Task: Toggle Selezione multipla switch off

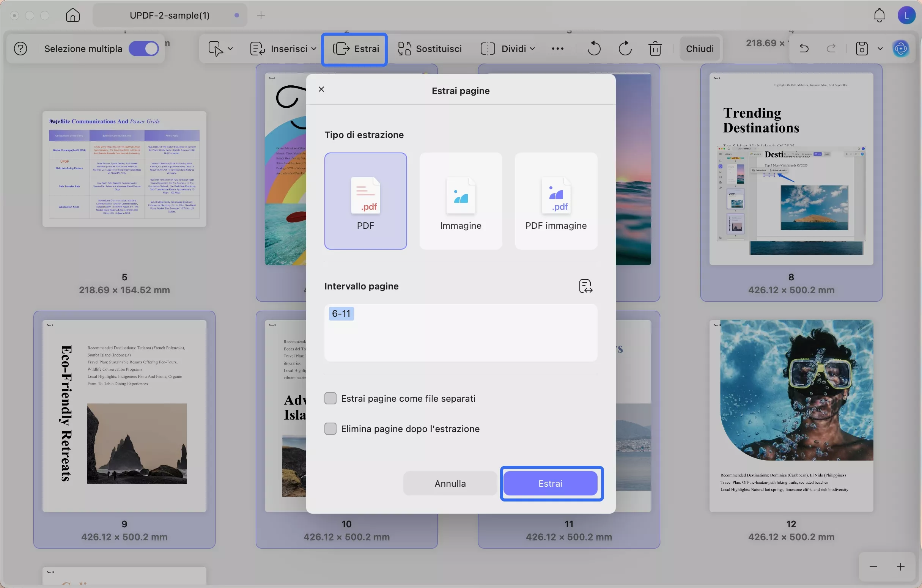Action: coord(143,49)
